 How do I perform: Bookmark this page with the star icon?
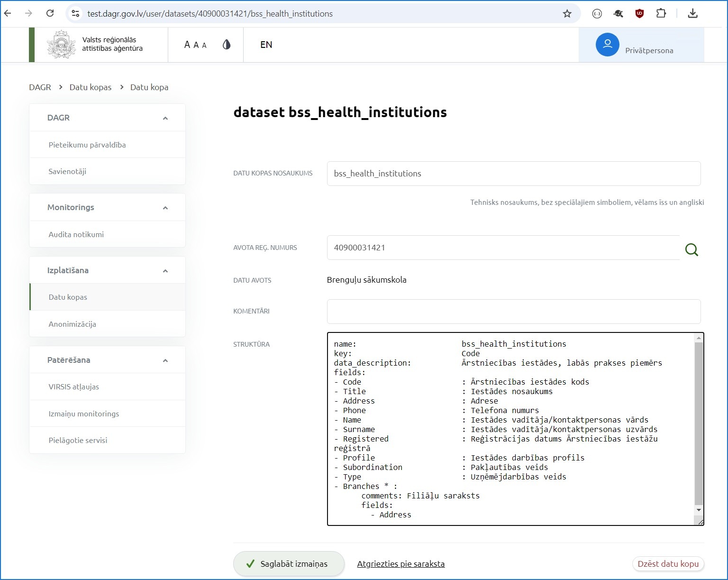coord(567,14)
